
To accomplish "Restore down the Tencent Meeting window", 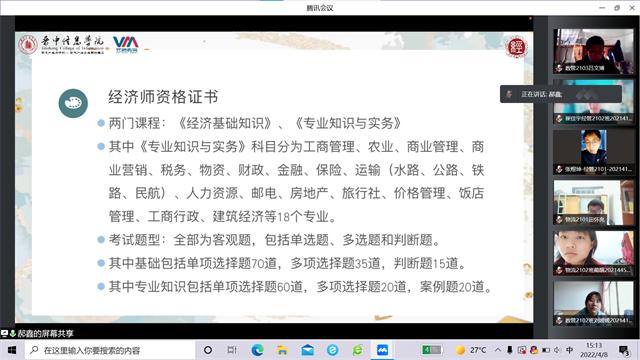I will [617, 8].
